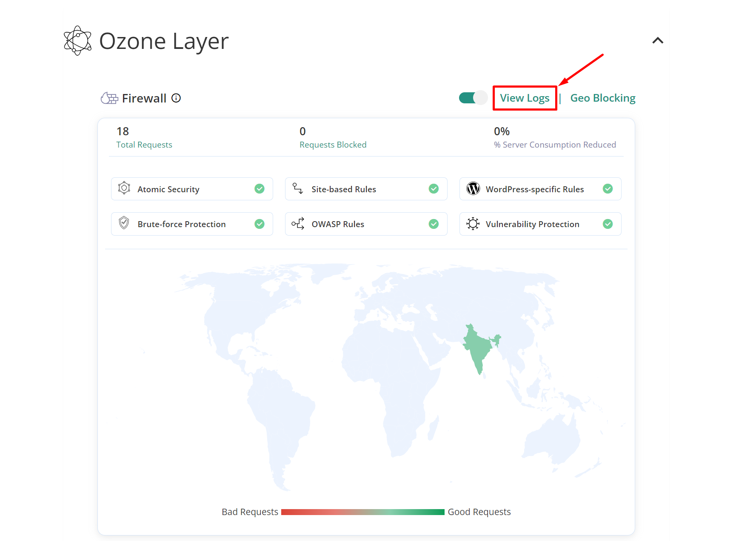This screenshot has height=541, width=756.
Task: Open View Logs link
Action: pos(525,98)
